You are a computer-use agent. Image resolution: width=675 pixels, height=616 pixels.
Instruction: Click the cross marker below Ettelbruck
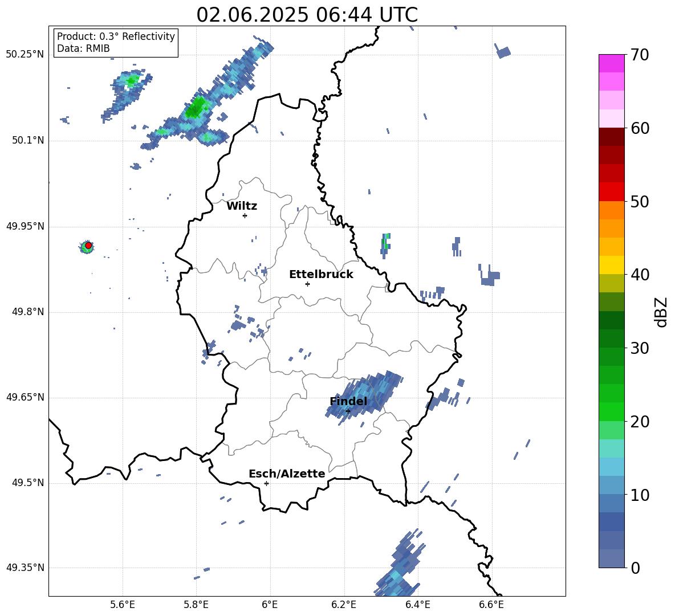coord(307,284)
